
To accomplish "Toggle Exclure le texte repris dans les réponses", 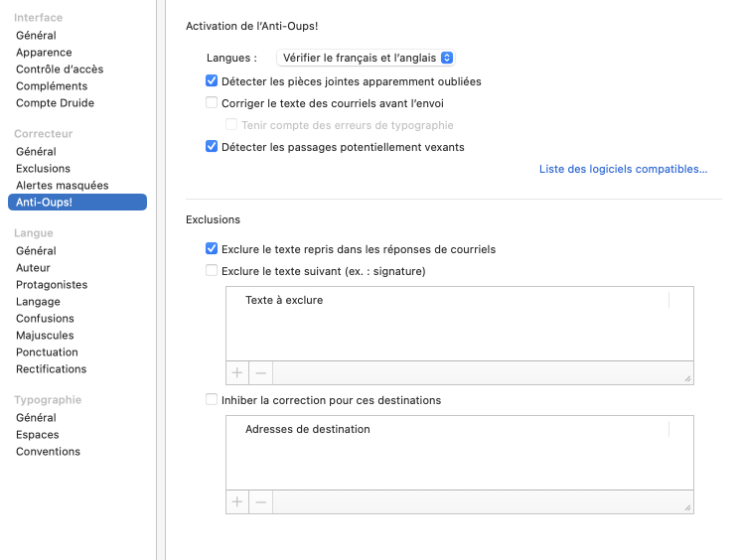I will coord(212,248).
